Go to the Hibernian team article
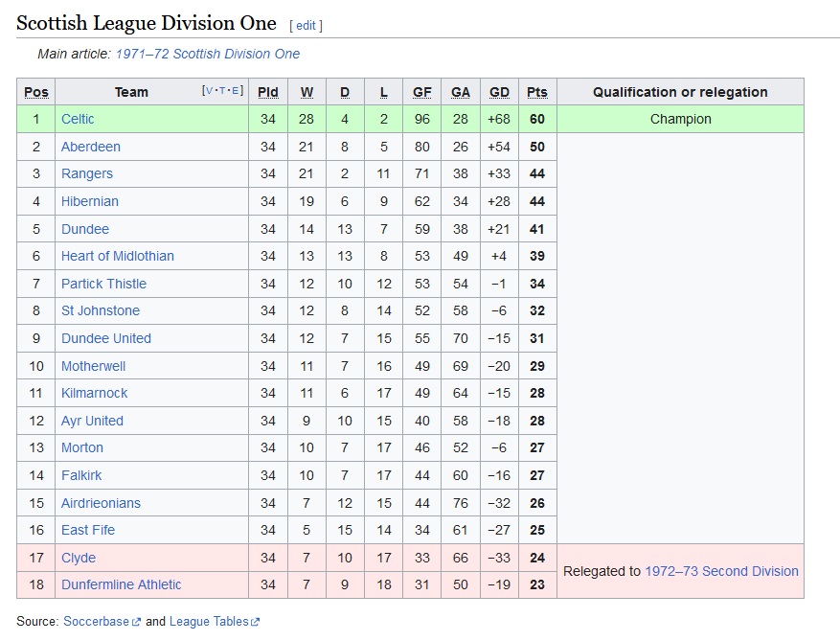Screen dimensions: 840x641 (x=90, y=201)
